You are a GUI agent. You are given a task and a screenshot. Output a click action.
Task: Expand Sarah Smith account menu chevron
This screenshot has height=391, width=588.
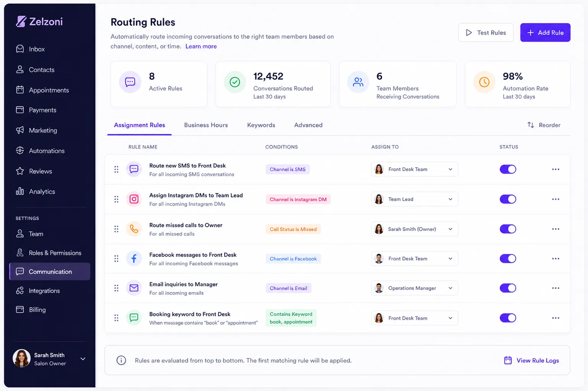tap(83, 359)
